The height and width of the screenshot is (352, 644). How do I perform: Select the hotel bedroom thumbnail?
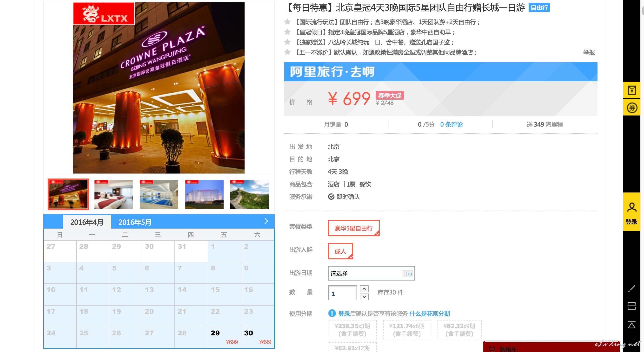pyautogui.click(x=113, y=194)
